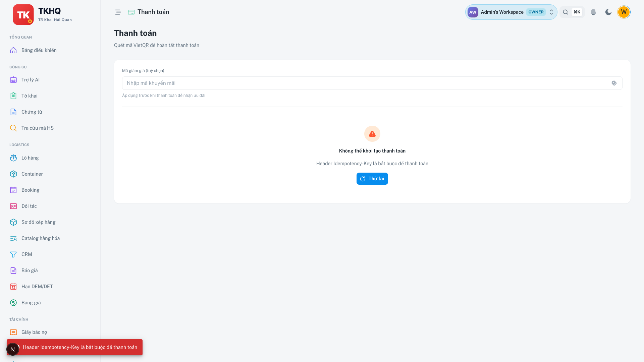Click the Catalog hàng hóa list-search icon
Screen dimensions: 644x362
coord(13,238)
